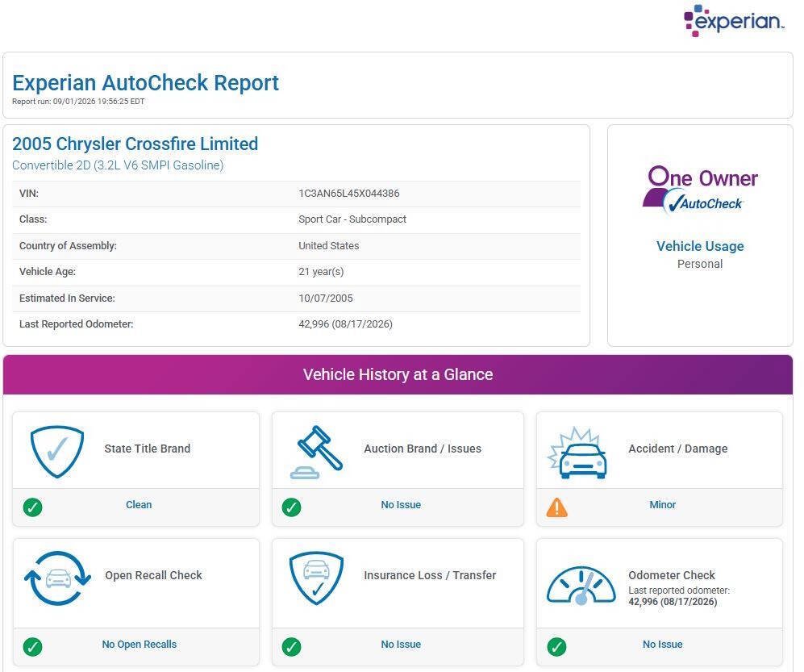Image resolution: width=804 pixels, height=672 pixels.
Task: Open the Clean title status link
Action: [139, 505]
